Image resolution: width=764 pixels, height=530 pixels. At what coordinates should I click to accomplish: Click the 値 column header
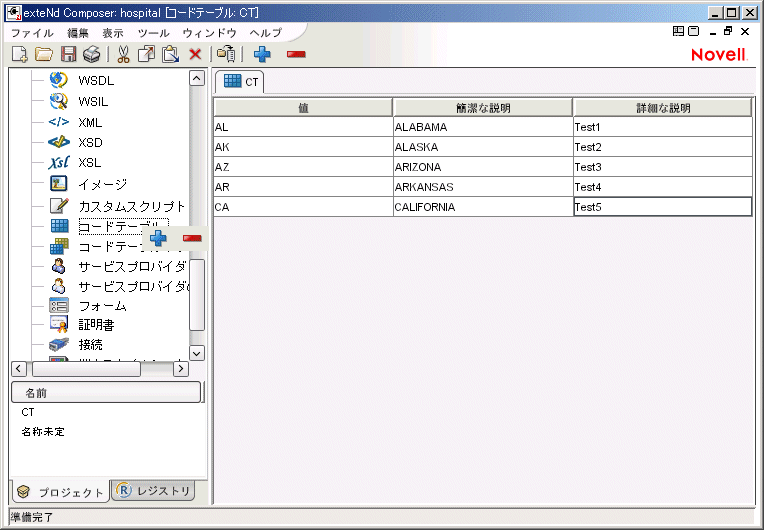click(x=303, y=108)
